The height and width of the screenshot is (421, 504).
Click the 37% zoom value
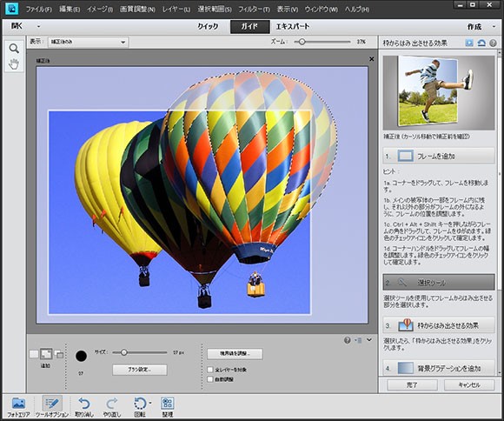pos(361,42)
